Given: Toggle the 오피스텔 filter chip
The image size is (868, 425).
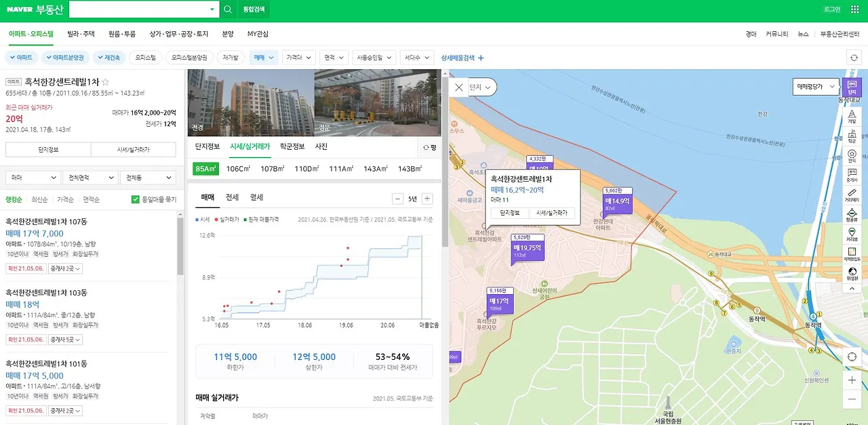Looking at the screenshot, I should (x=144, y=58).
